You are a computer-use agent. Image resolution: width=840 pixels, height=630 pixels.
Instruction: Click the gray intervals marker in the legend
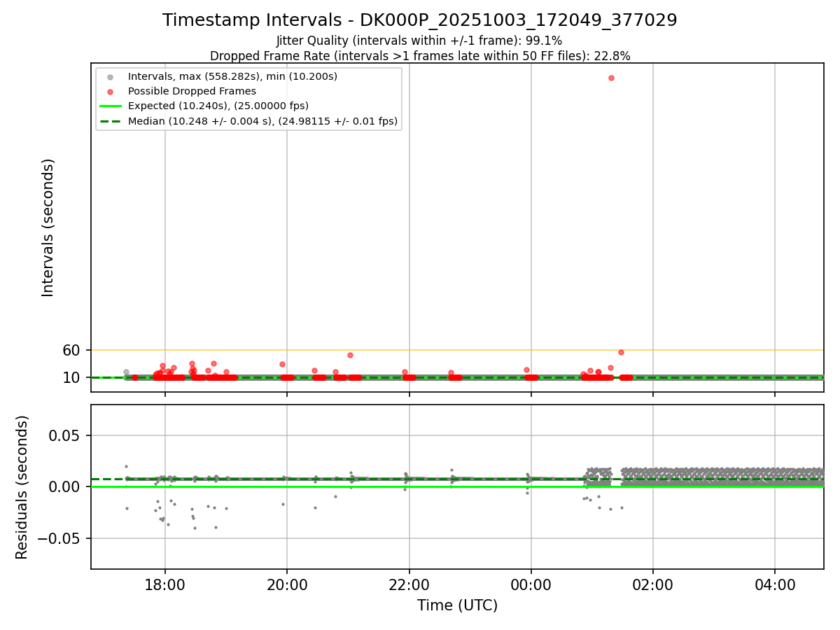111,76
